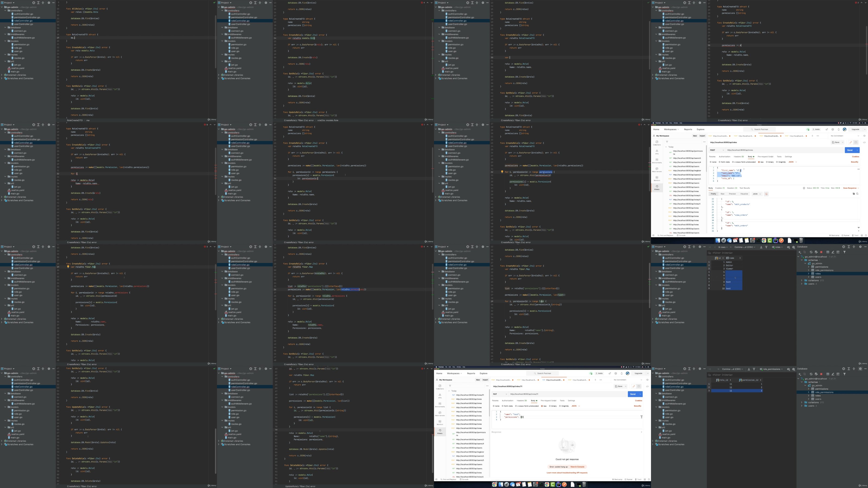This screenshot has height=488, width=868.
Task: Open Mock Servers in POST-request Postman sidebar
Action: coord(657,169)
